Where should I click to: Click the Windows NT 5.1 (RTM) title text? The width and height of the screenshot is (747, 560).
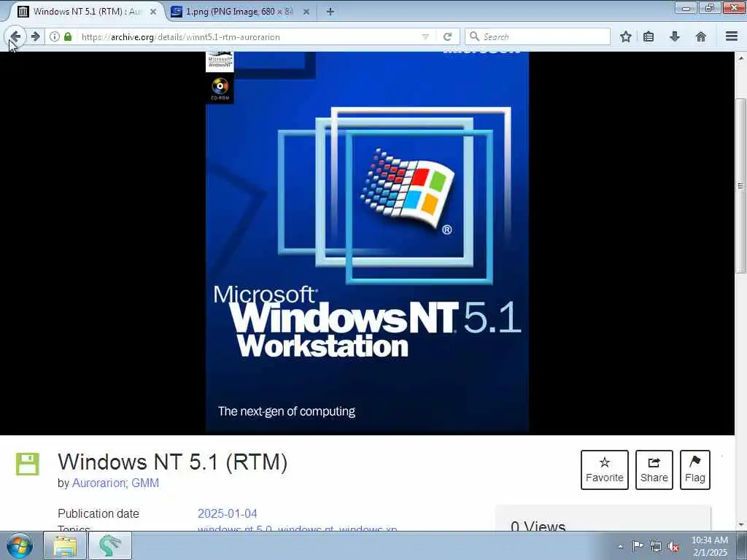172,462
